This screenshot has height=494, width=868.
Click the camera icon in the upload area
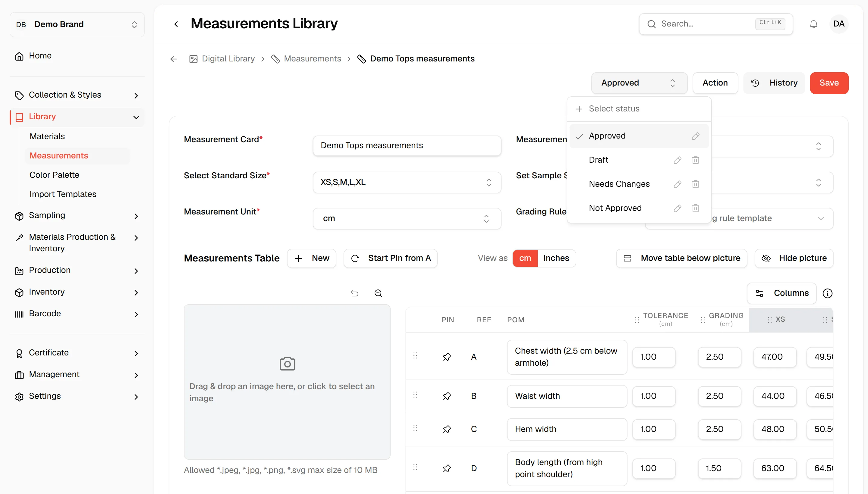coord(287,364)
